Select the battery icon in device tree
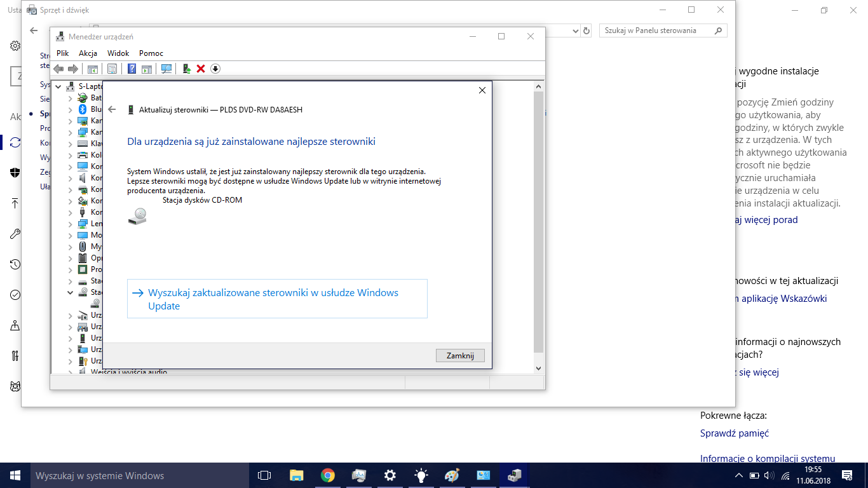 point(83,98)
